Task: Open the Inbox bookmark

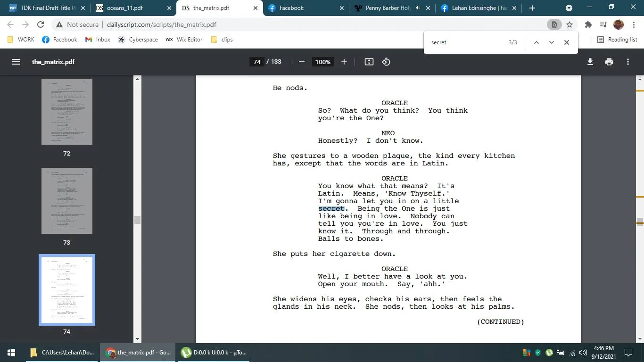Action: 98,40
